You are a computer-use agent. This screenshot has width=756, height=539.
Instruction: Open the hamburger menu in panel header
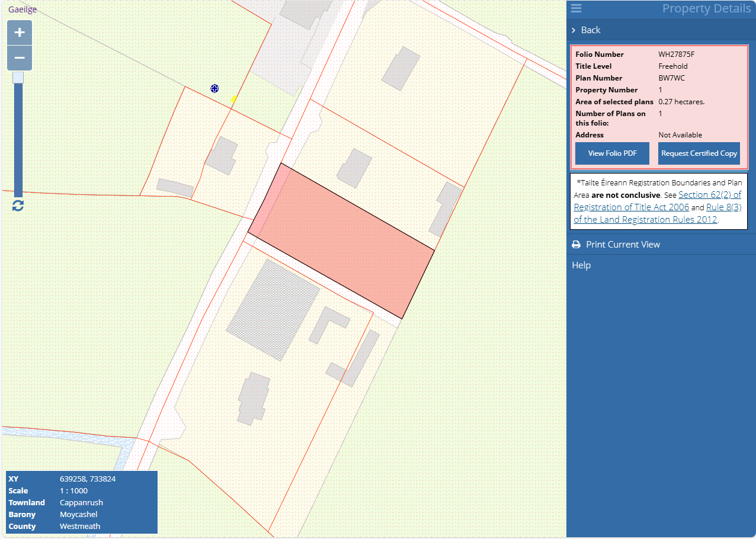pyautogui.click(x=576, y=8)
